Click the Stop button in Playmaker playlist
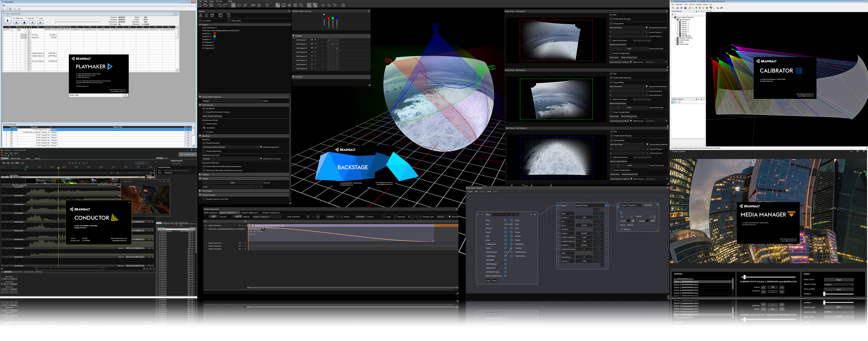Screen dimensions: 868x341 coord(24,22)
